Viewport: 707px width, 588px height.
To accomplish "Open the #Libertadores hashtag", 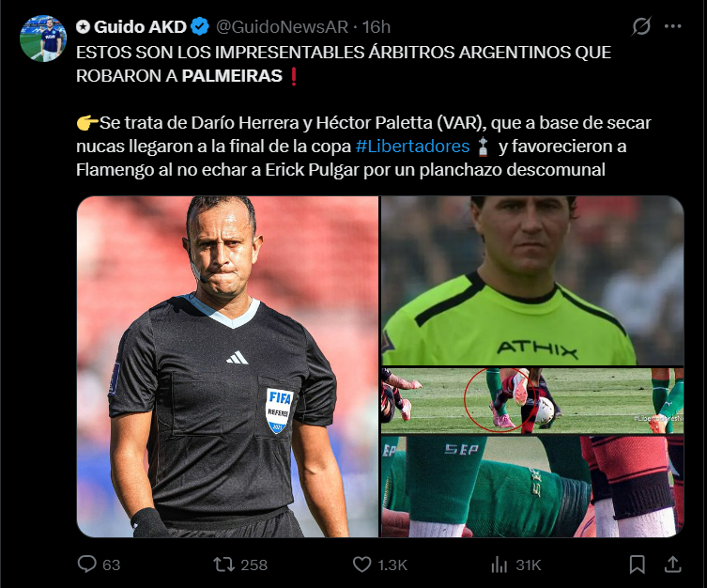I will 412,147.
